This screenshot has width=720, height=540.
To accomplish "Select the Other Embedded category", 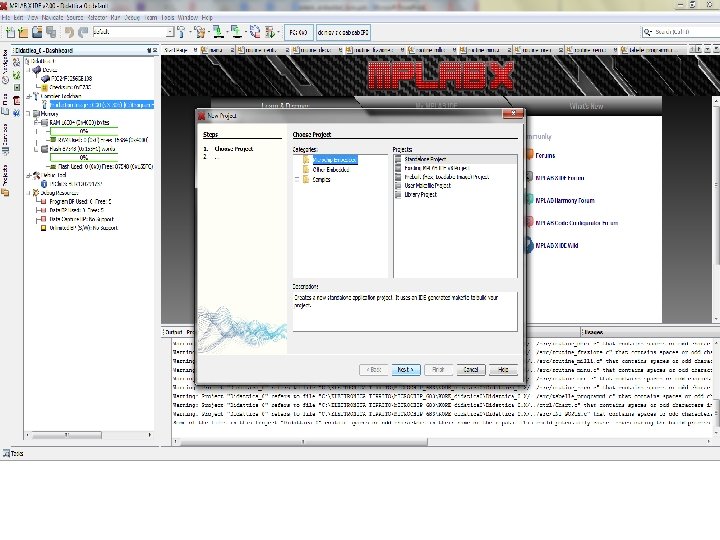I will 331,169.
